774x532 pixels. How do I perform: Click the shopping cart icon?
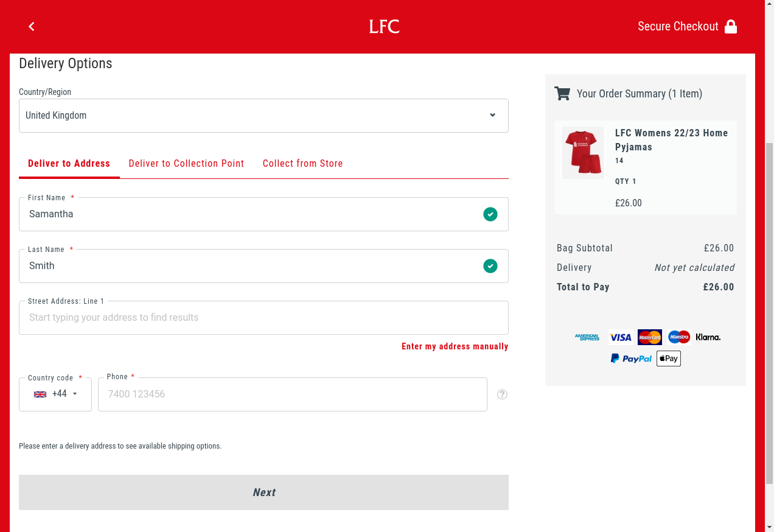tap(562, 94)
